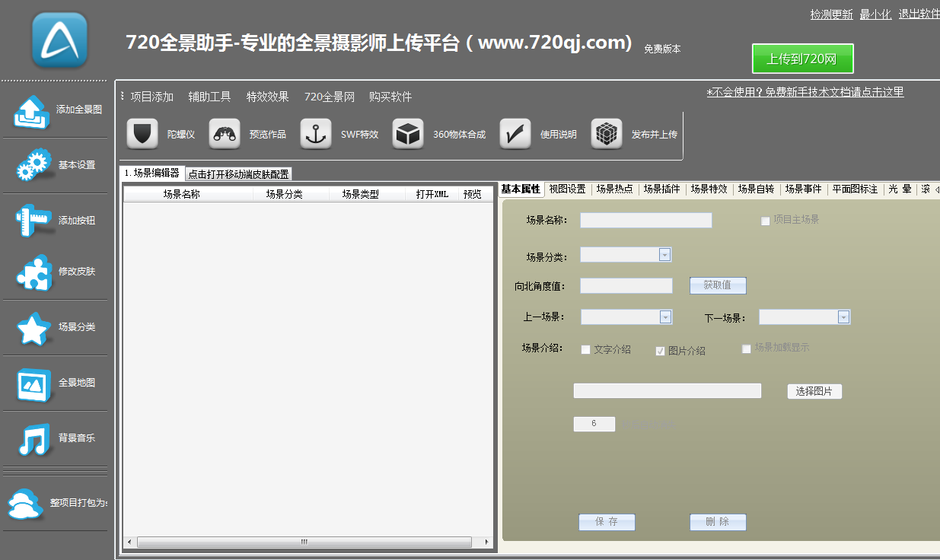Screen dimensions: 940x560
Task: Click 删除 button
Action: (718, 522)
